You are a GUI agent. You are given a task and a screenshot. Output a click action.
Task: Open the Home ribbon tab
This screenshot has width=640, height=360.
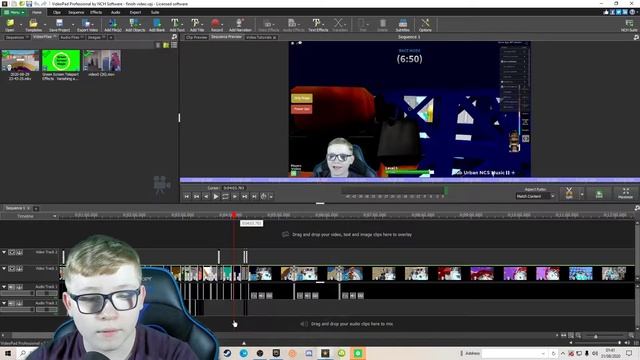(x=37, y=12)
